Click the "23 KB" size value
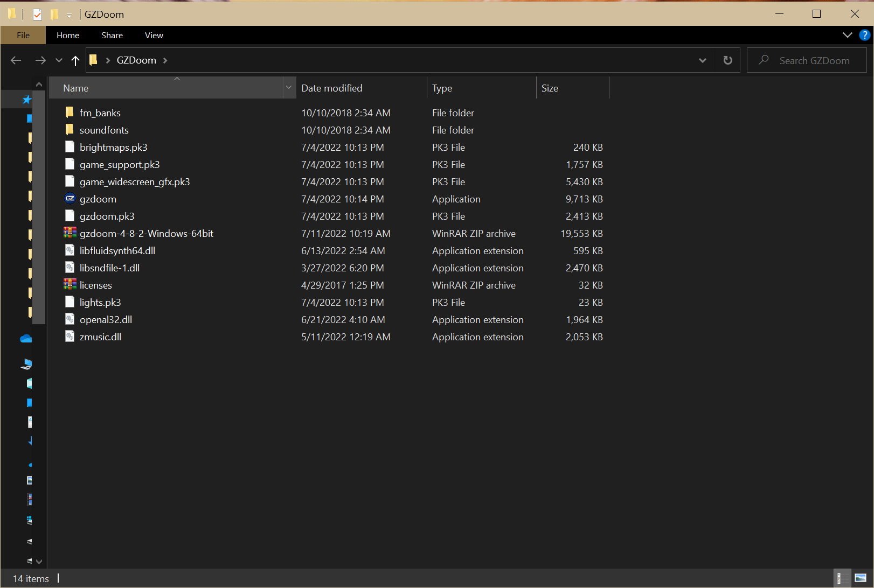 [x=591, y=302]
